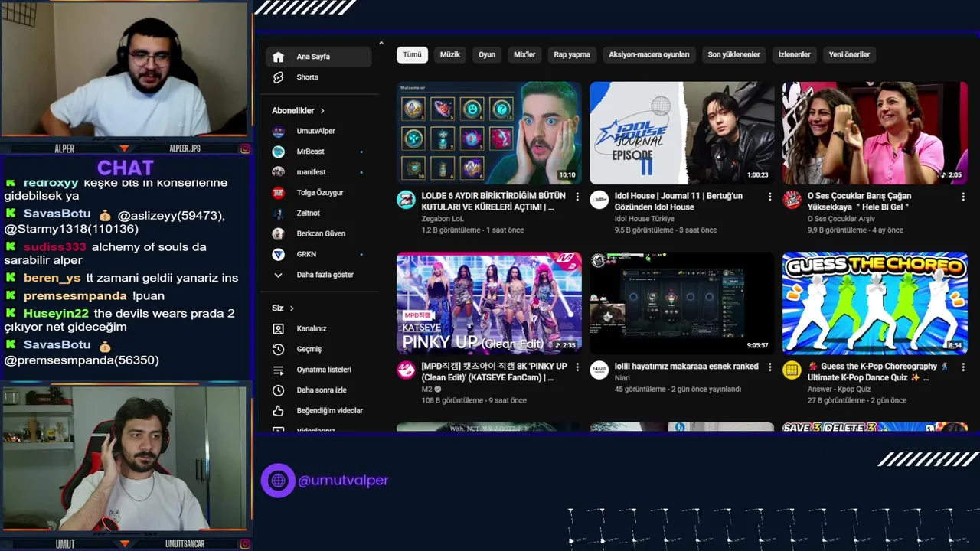Click the Idol House Türkiye channel name
The image size is (980, 551).
644,219
